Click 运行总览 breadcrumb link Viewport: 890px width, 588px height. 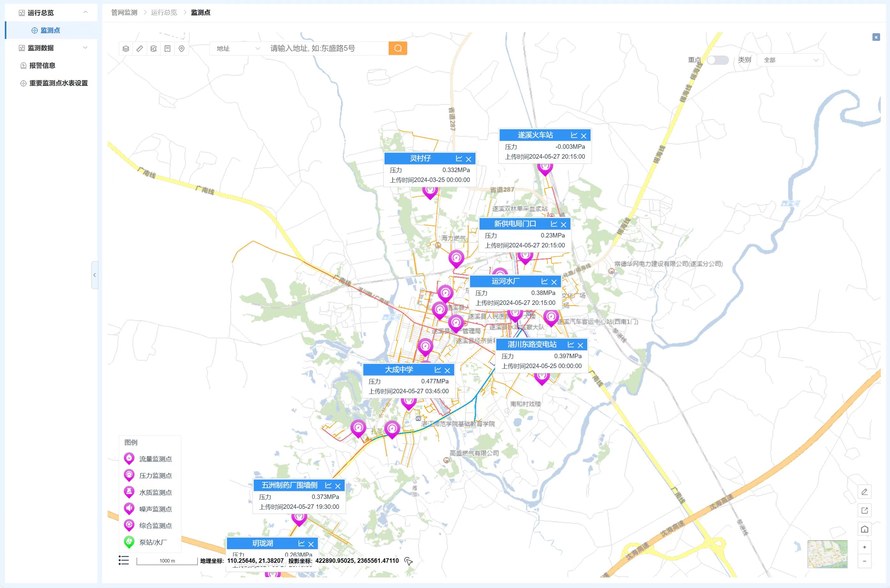coord(164,13)
